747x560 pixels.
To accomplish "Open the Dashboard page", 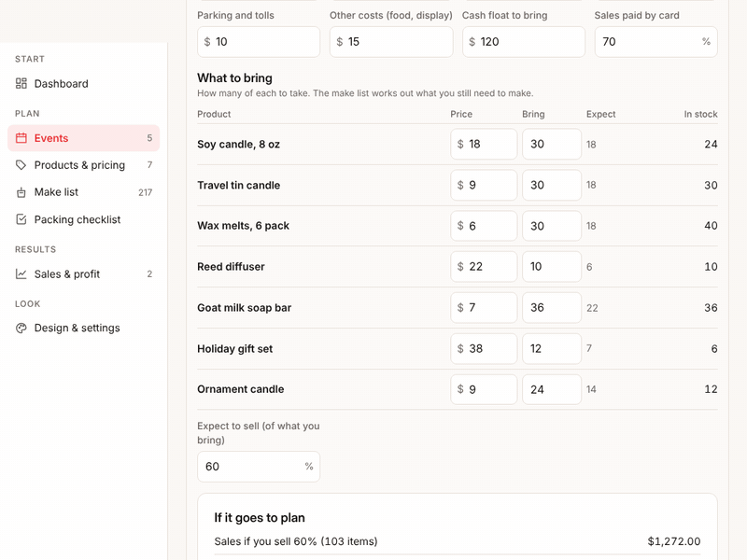I will [x=83, y=84].
